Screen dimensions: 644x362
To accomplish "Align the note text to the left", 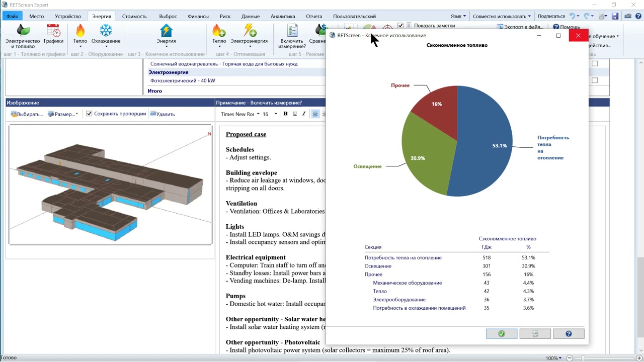I will click(315, 114).
